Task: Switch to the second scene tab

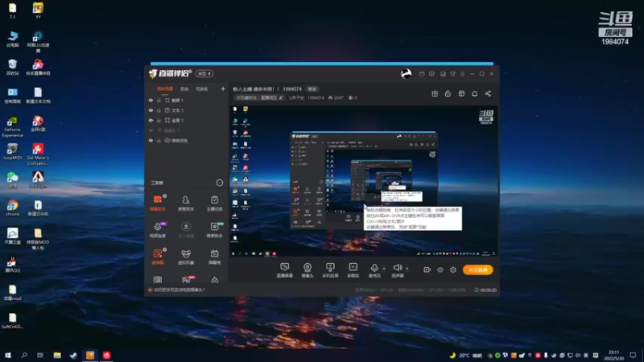Action: click(184, 88)
